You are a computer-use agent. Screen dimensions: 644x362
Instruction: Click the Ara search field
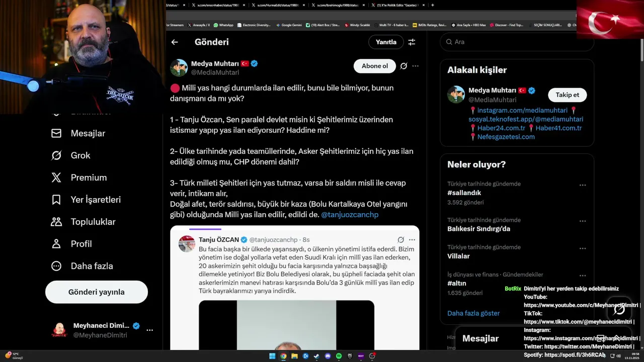(x=517, y=42)
